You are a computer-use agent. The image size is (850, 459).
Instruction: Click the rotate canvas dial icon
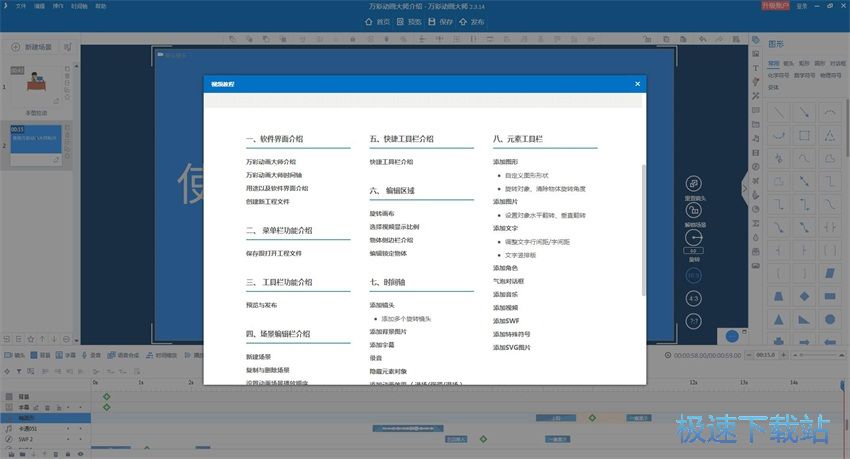tap(694, 237)
